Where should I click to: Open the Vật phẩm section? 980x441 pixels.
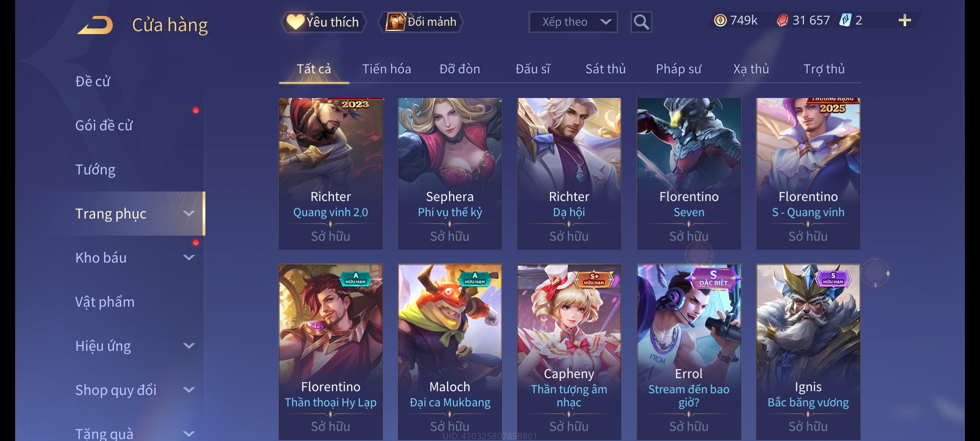[x=105, y=302]
